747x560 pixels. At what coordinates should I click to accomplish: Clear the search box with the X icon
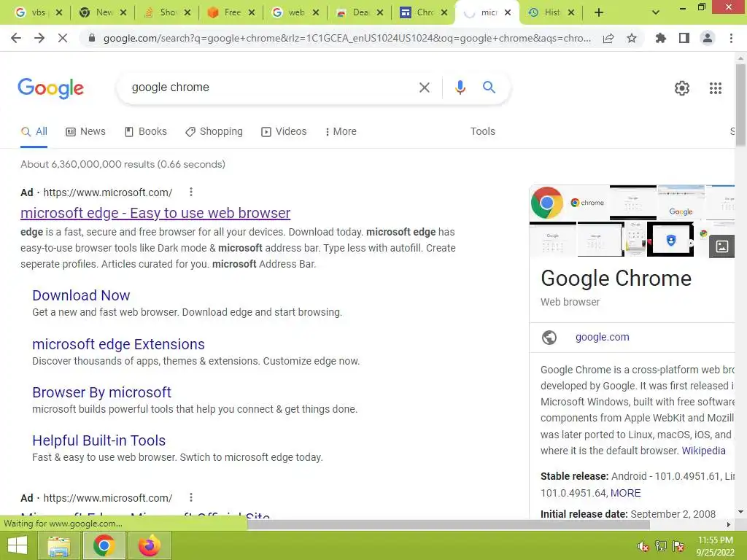(424, 87)
